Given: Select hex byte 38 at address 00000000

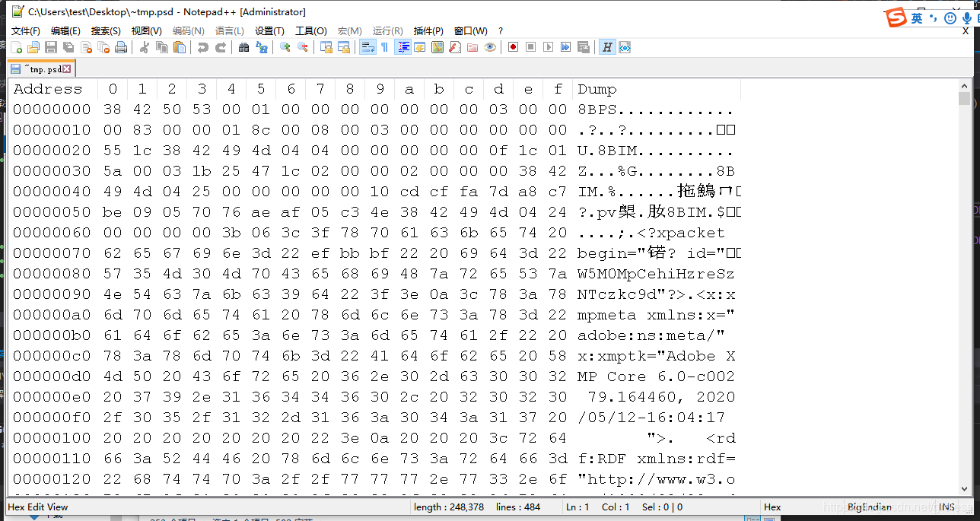Looking at the screenshot, I should click(113, 110).
